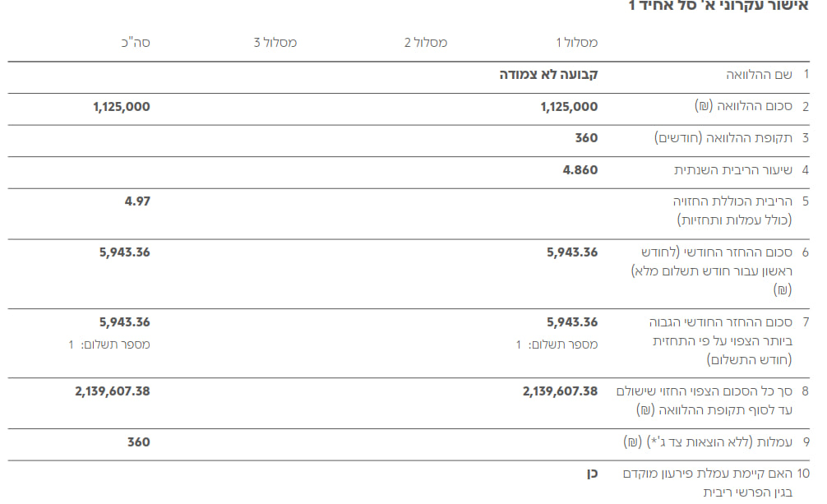Click 1,125,000 in the total column

pos(122,107)
